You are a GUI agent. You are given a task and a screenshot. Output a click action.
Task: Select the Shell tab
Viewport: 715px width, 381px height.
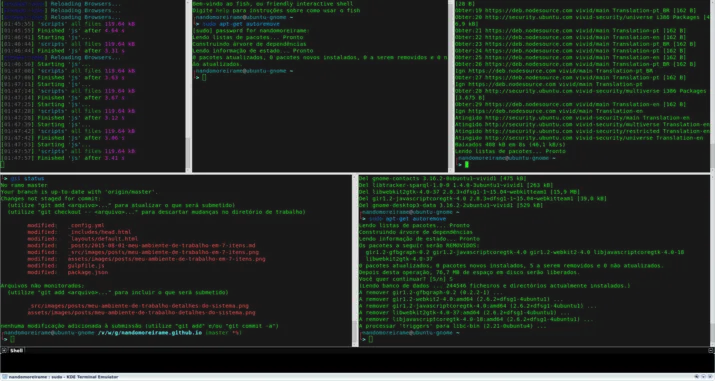[16, 350]
